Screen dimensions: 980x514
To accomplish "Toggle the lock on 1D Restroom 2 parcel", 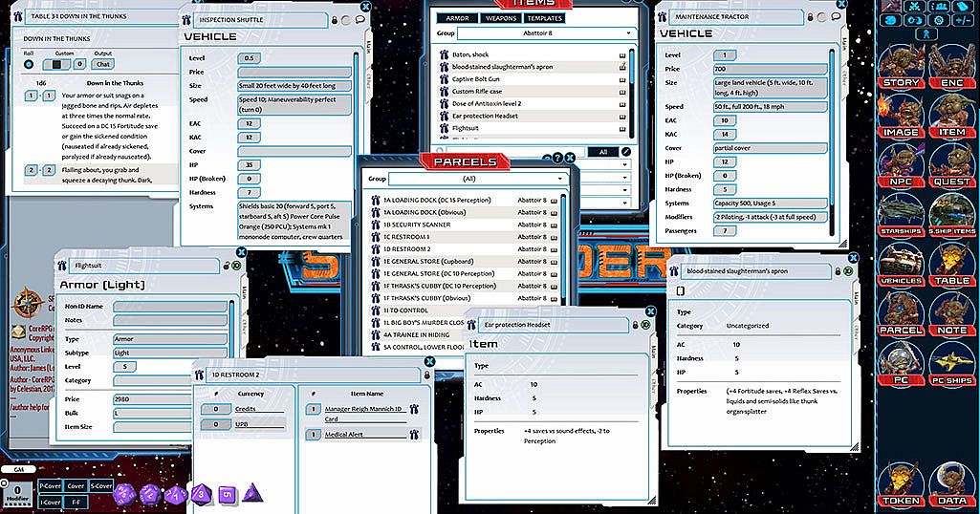I will coord(427,375).
